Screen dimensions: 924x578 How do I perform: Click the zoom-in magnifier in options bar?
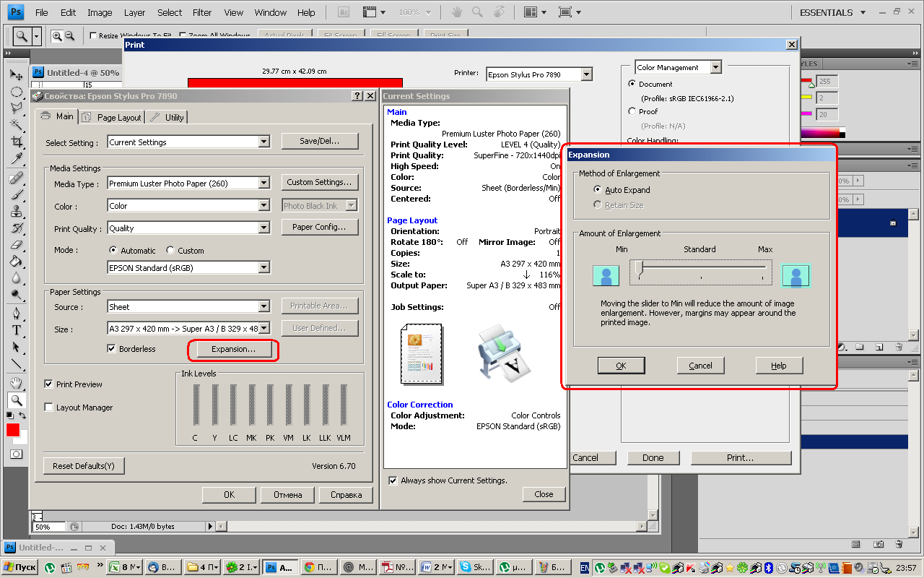[x=57, y=36]
